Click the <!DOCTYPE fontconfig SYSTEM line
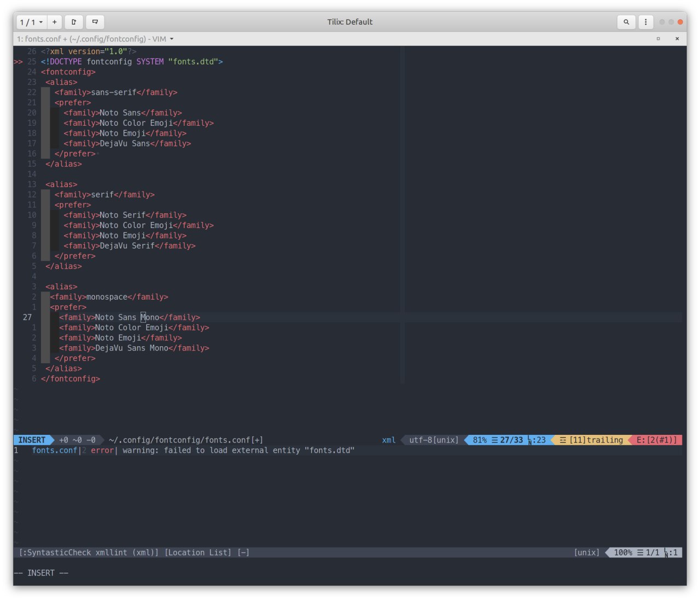 pos(132,62)
